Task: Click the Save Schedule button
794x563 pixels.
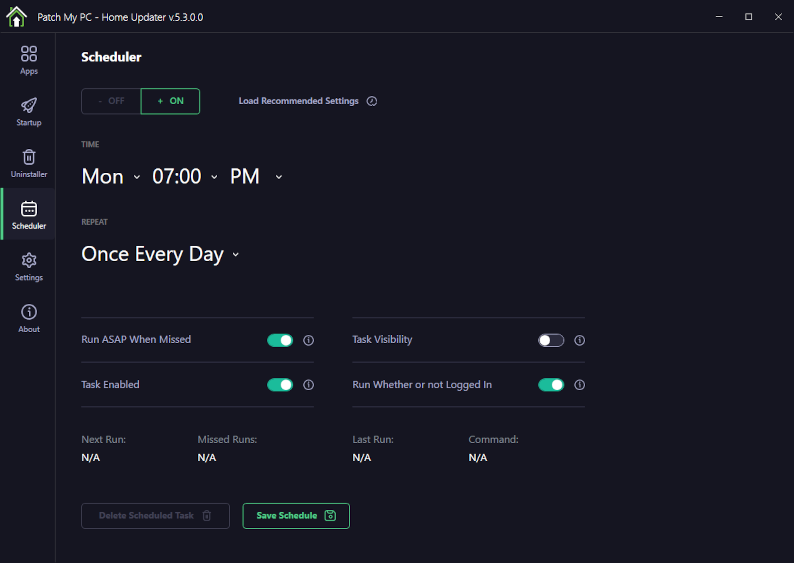Action: click(x=296, y=515)
